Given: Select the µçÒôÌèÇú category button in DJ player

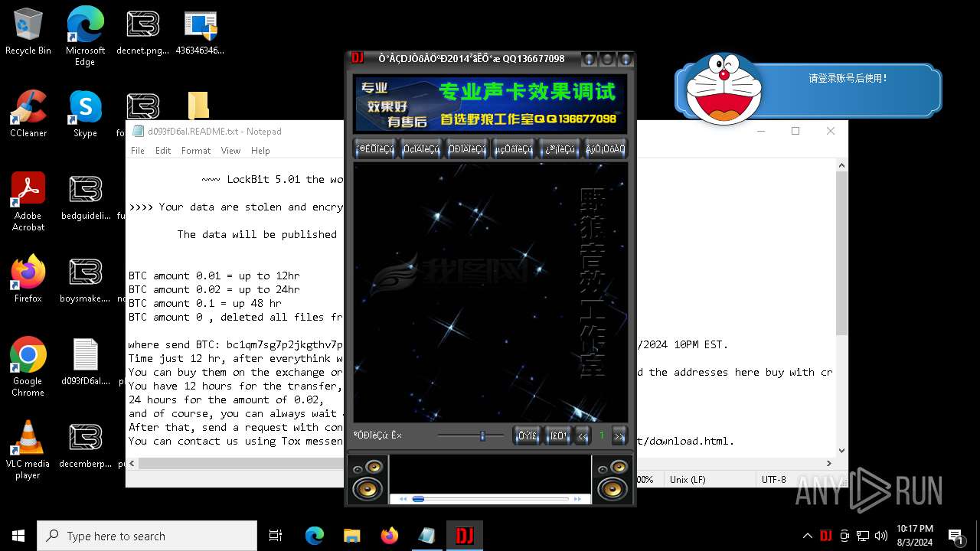Looking at the screenshot, I should tap(513, 149).
